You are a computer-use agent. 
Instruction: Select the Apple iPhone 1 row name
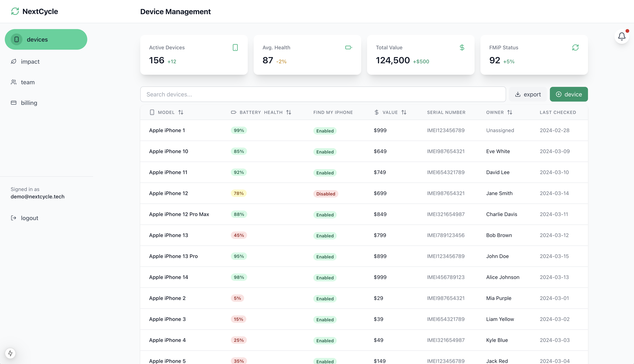(x=167, y=130)
